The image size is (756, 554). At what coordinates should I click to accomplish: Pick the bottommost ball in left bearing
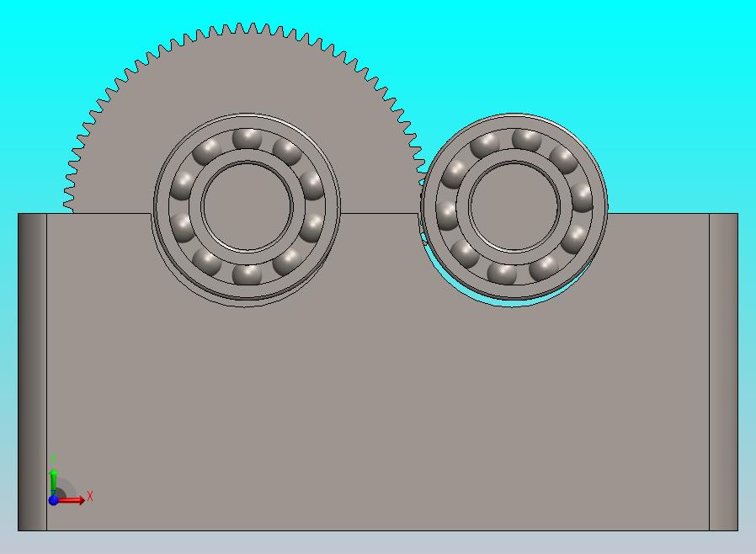coord(247,274)
